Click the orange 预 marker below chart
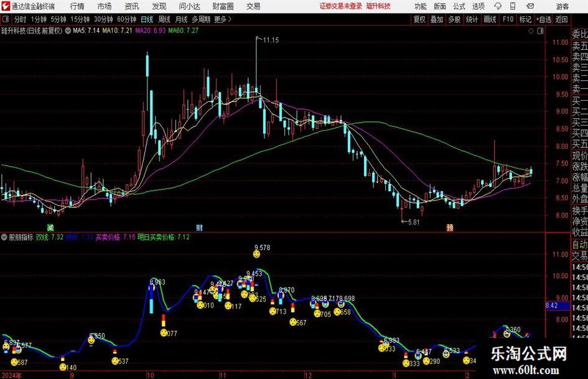 (x=450, y=228)
